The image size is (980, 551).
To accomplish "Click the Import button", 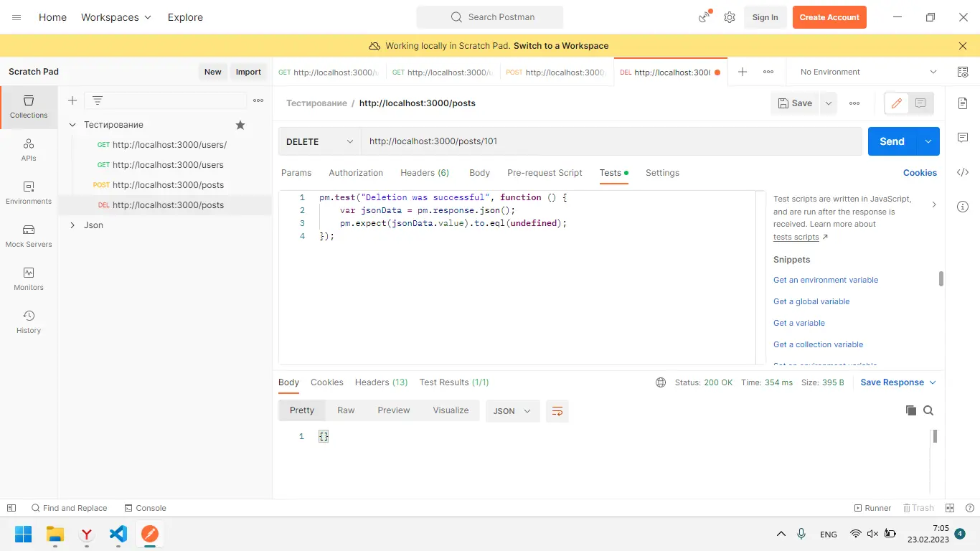I will [248, 72].
